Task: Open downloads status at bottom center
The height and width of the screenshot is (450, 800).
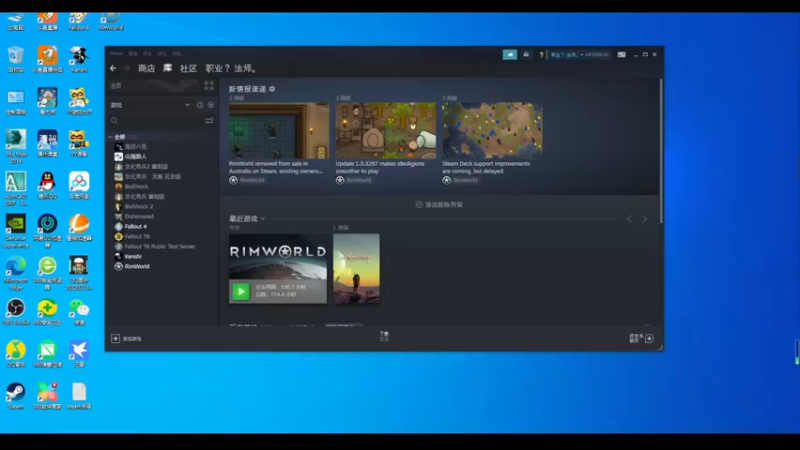Action: point(384,336)
